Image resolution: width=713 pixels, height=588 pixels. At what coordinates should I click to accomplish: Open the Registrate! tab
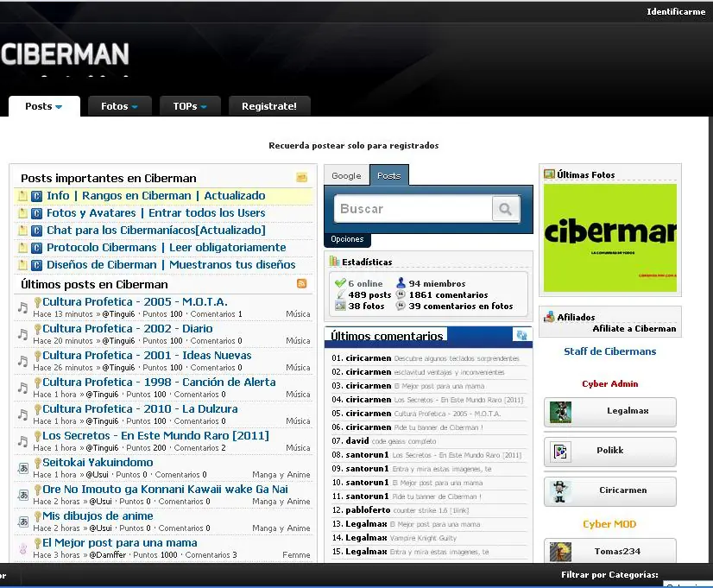click(269, 106)
